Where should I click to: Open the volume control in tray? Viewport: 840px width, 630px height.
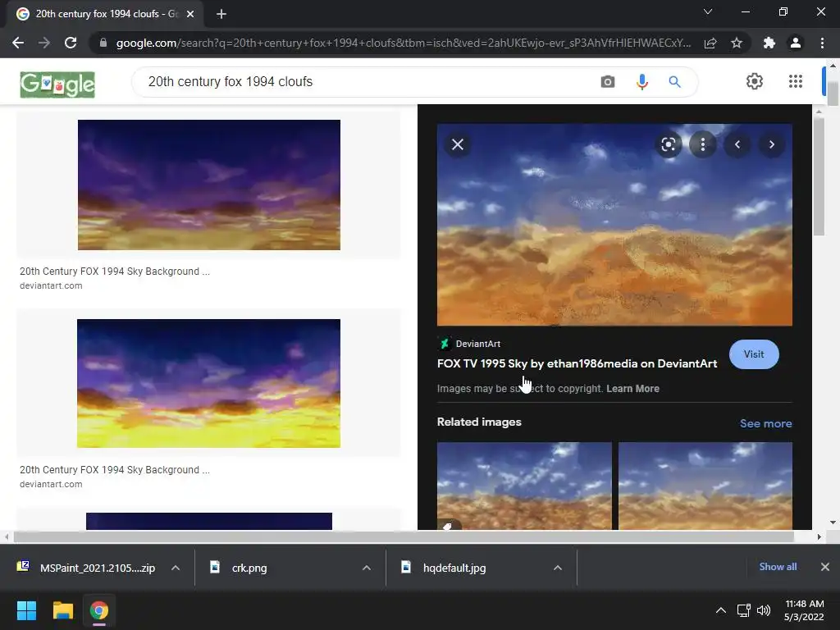point(764,610)
